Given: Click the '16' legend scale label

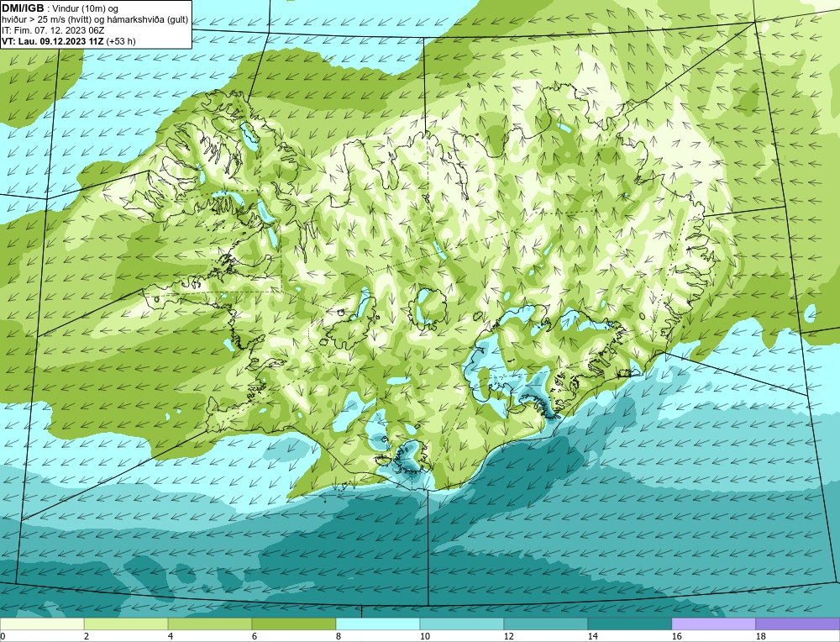Looking at the screenshot, I should 676,637.
